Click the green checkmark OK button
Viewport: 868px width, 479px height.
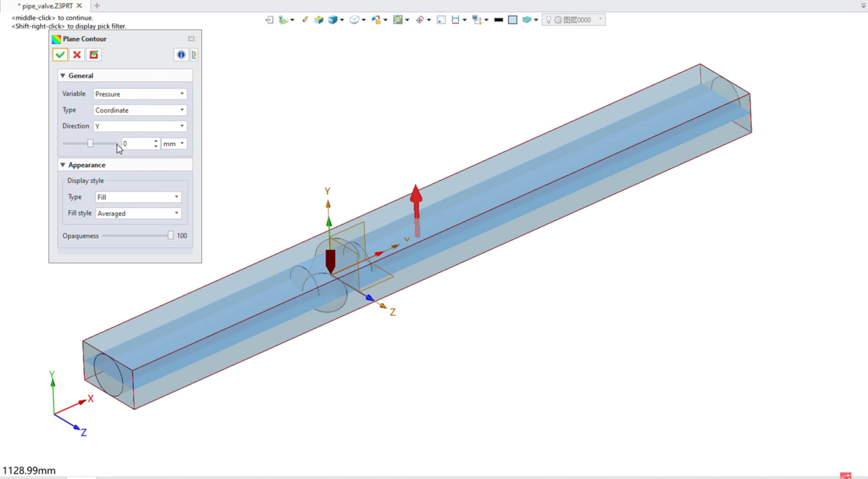(60, 55)
